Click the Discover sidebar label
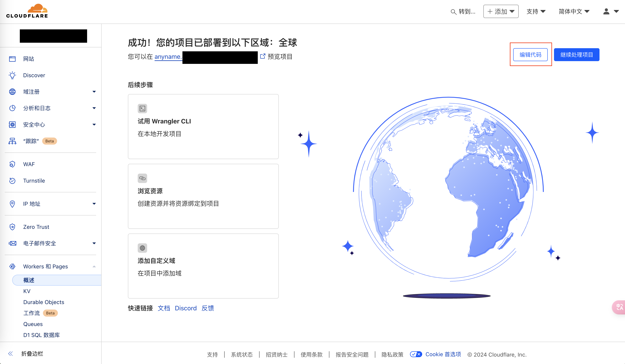 (34, 75)
